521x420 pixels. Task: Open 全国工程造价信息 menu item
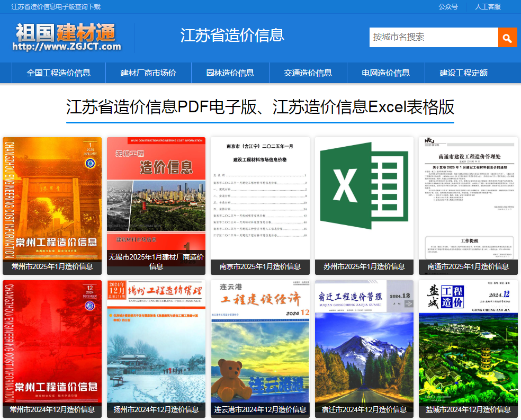tap(58, 73)
